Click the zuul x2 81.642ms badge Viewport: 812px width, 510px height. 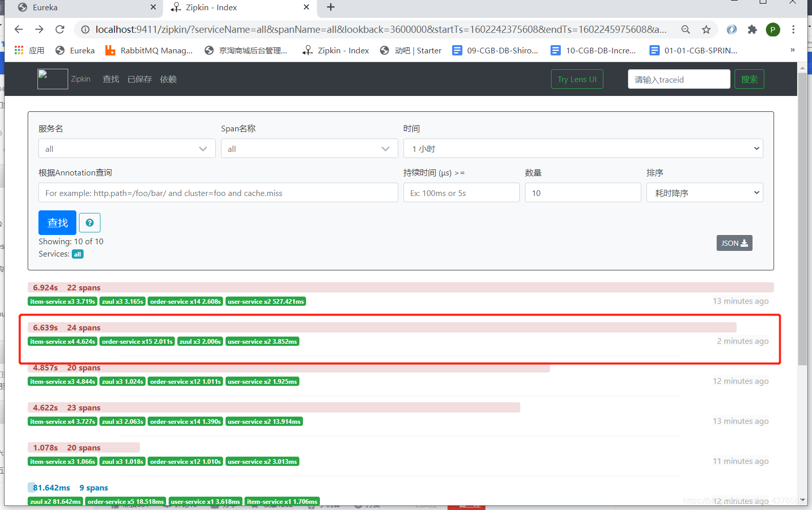pos(55,501)
